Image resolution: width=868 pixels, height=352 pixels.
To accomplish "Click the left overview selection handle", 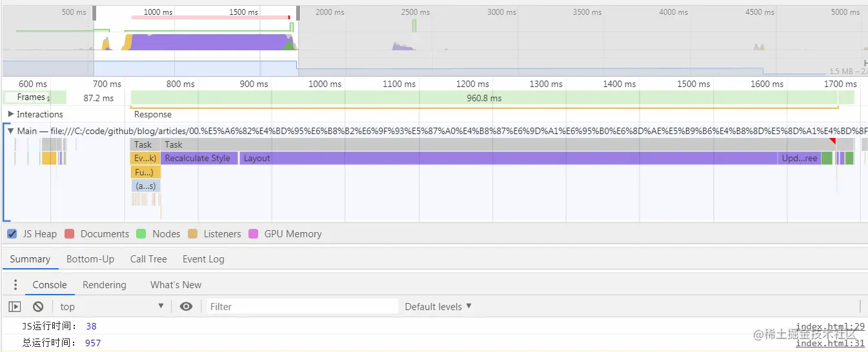I will 94,13.
